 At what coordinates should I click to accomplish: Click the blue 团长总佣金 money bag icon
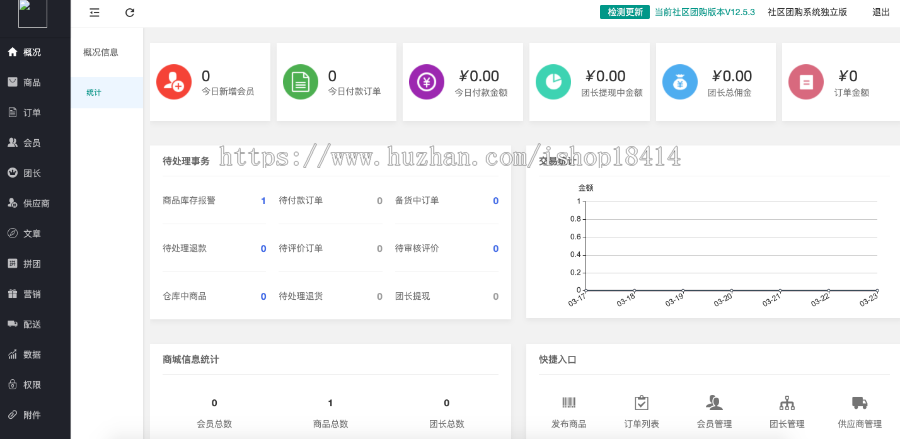[680, 82]
